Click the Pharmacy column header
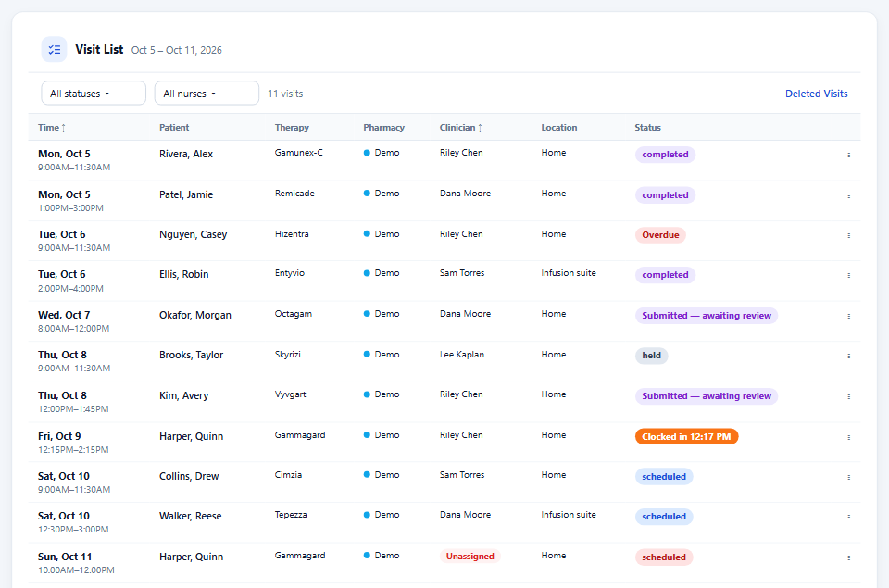Image resolution: width=889 pixels, height=588 pixels. (383, 128)
